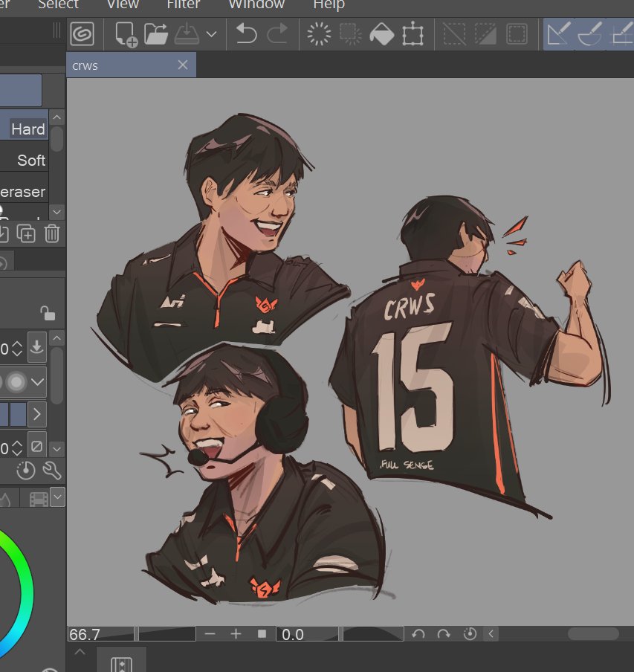
Task: Click the left scroll arrow on the status bar
Action: (x=491, y=634)
